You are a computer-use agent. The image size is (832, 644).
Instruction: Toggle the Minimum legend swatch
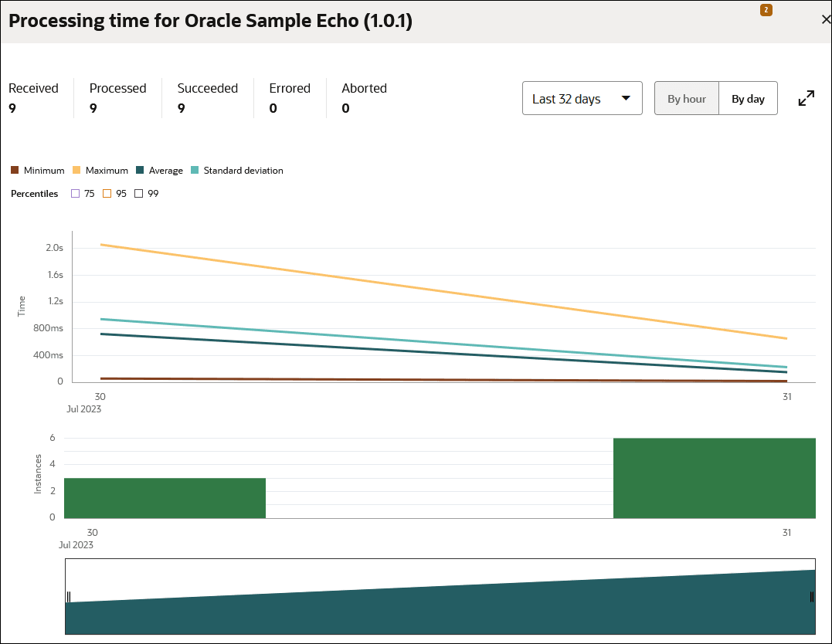tap(15, 171)
